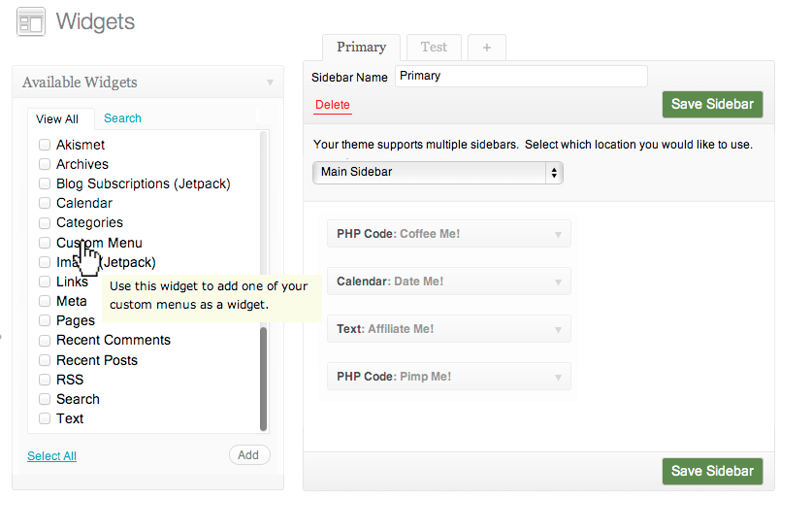
Task: Toggle the Categories checkbox
Action: pyautogui.click(x=45, y=222)
